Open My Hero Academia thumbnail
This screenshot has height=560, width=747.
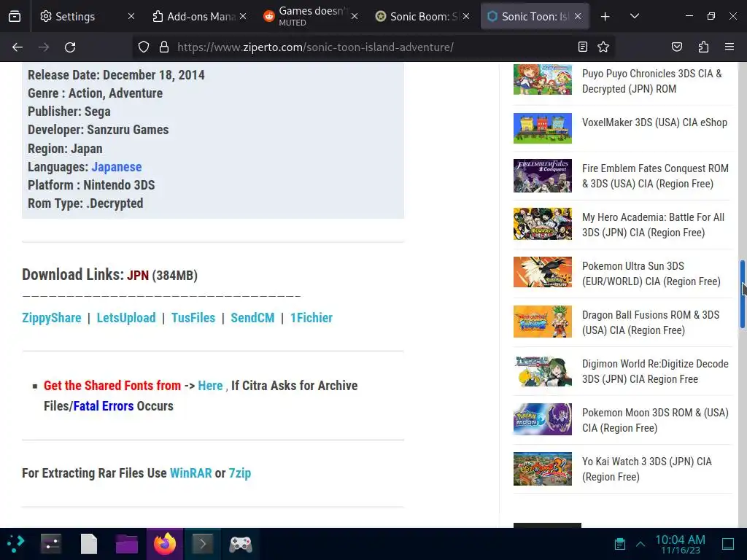pyautogui.click(x=543, y=224)
